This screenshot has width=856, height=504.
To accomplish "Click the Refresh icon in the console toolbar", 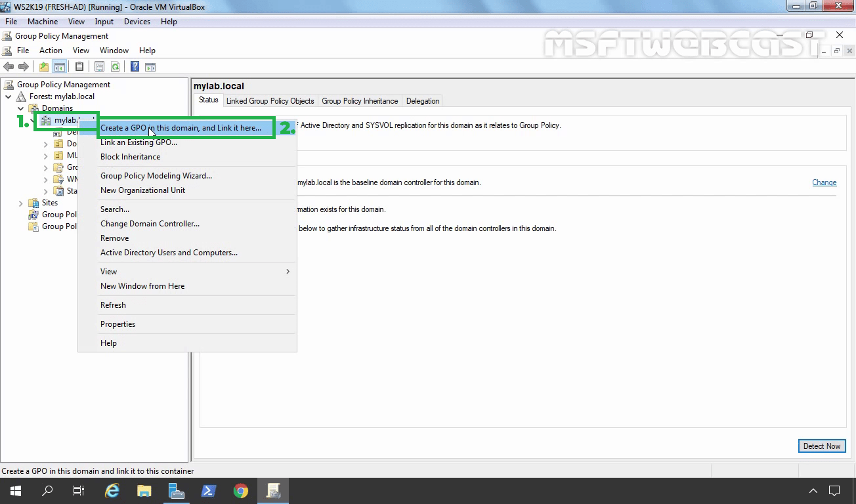I will 116,66.
